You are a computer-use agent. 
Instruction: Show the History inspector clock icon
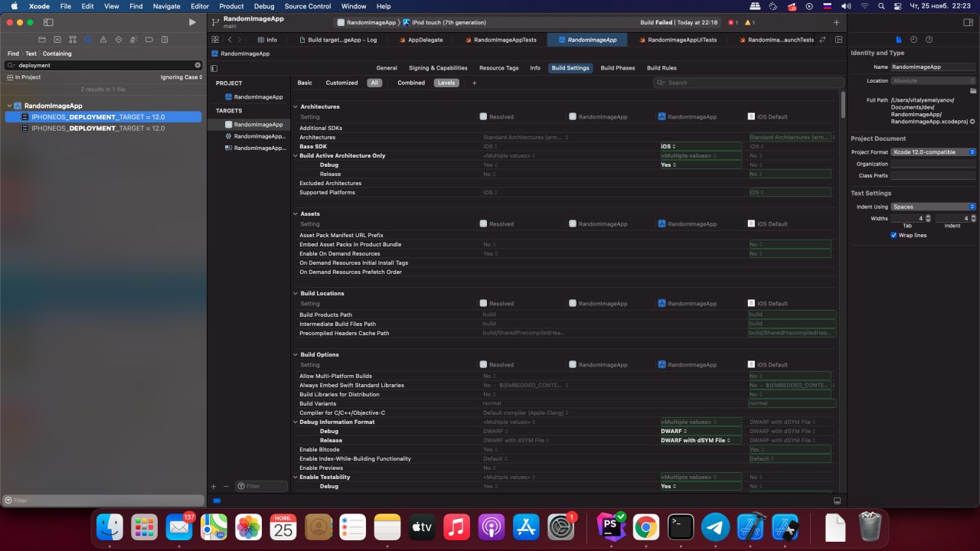[x=913, y=39]
